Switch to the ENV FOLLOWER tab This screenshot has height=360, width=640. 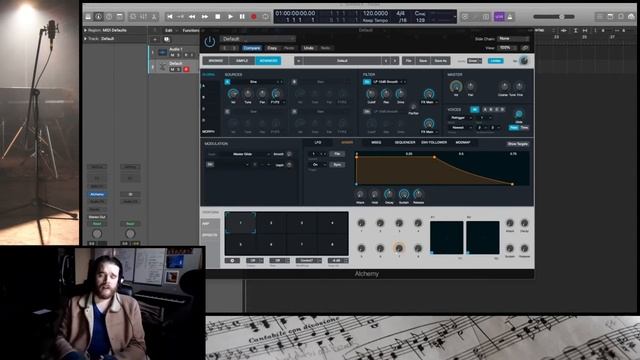coord(434,142)
